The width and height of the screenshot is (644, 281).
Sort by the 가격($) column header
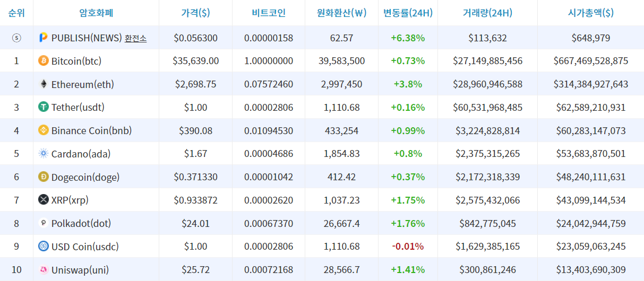point(195,13)
